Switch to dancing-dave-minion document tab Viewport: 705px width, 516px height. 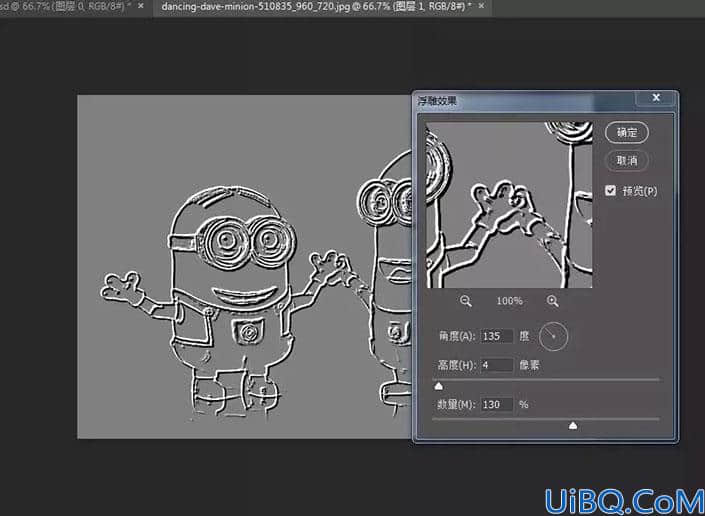click(316, 7)
